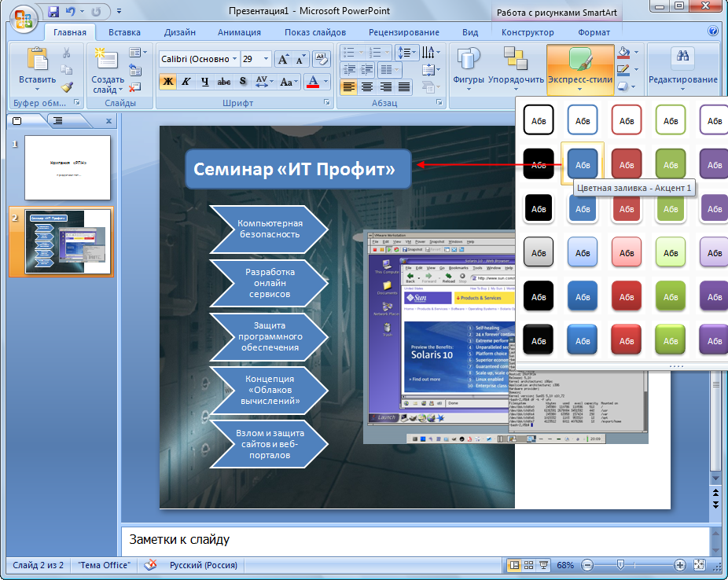Image resolution: width=728 pixels, height=580 pixels.
Task: Choose the blue 'Цветная заливка - Акцент 1' style
Action: point(583,163)
